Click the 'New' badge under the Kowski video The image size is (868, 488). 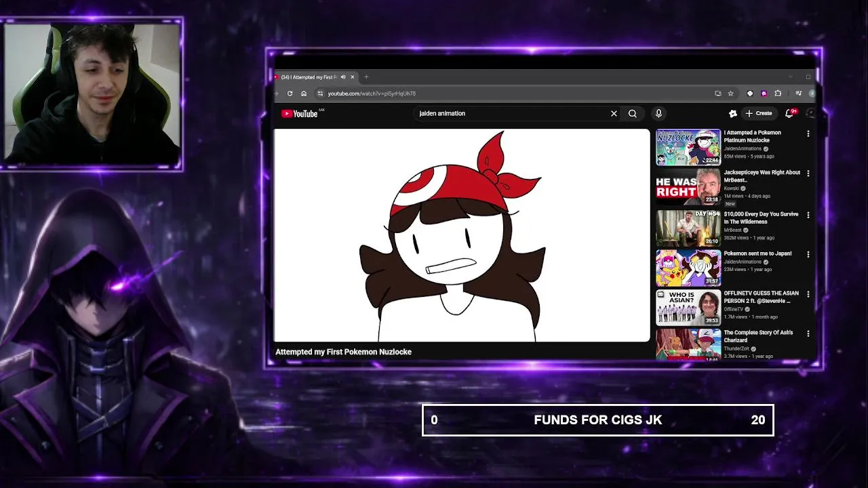tap(730, 203)
